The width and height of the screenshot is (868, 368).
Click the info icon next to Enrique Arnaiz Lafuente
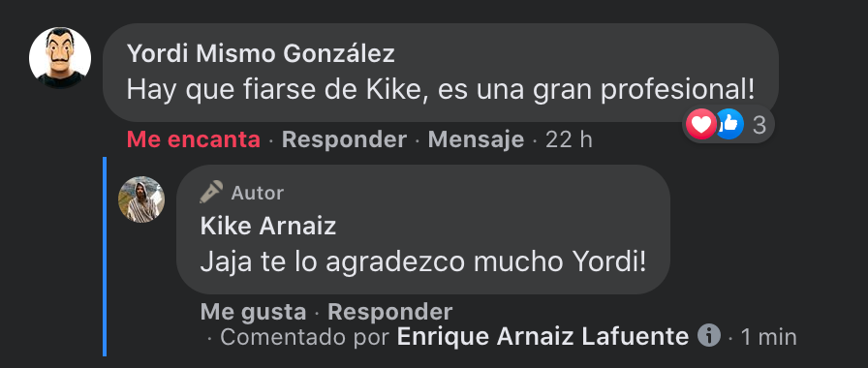click(708, 335)
